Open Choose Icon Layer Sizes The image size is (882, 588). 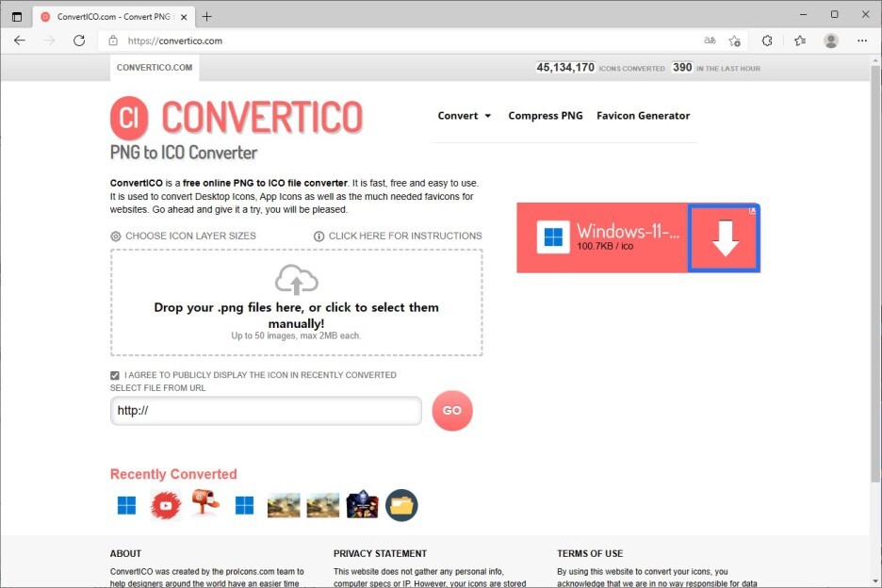(x=190, y=236)
